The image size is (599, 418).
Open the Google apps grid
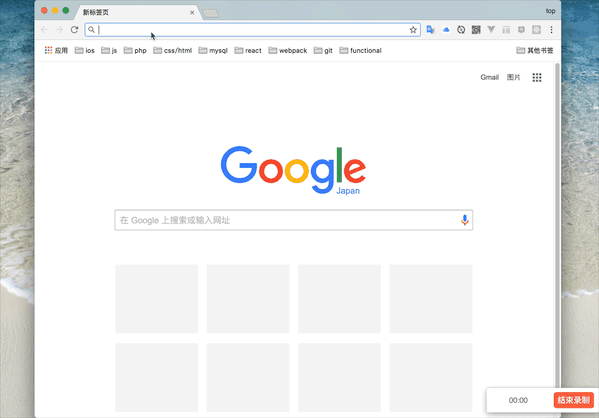coord(537,78)
